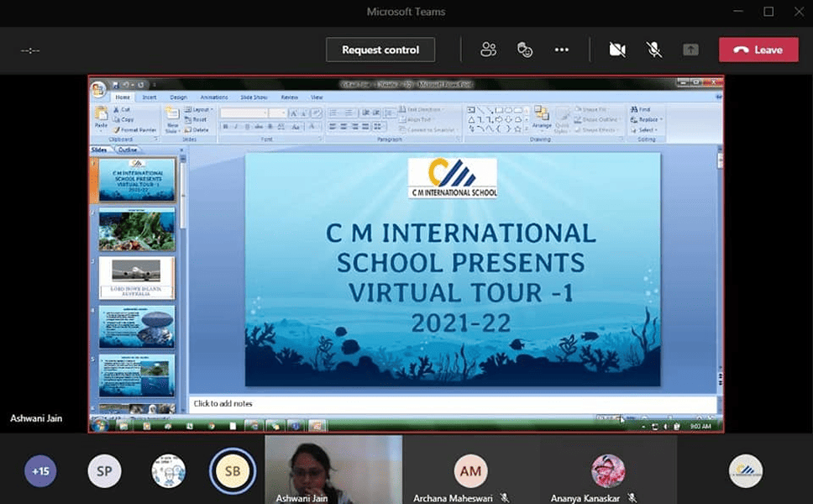Screen dimensions: 813x504
Task: Click the Request control button
Action: click(380, 50)
